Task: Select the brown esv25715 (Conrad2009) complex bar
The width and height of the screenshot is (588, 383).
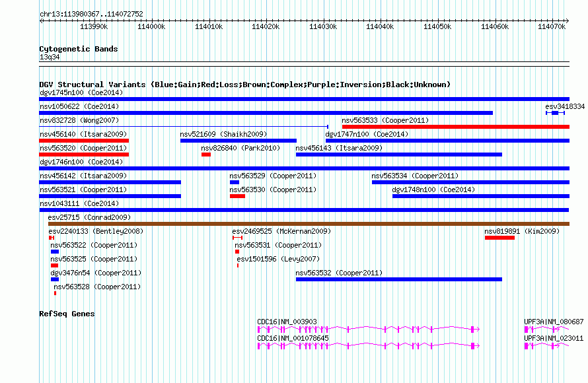Action: [x=309, y=224]
